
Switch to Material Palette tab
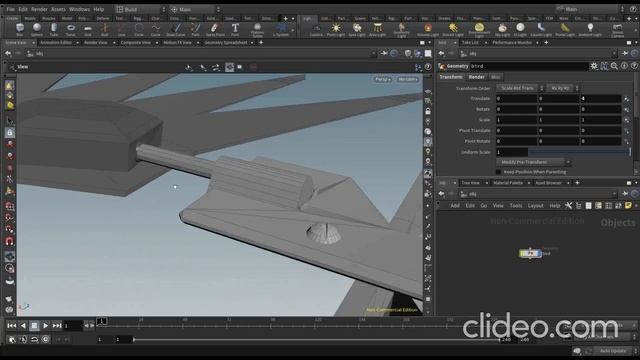(x=508, y=183)
